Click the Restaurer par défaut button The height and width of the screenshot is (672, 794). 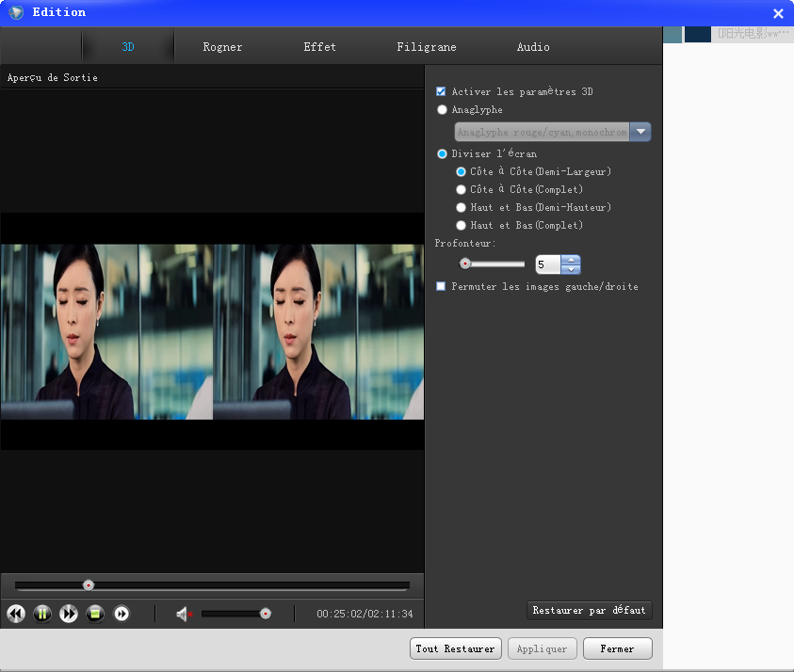(x=589, y=610)
